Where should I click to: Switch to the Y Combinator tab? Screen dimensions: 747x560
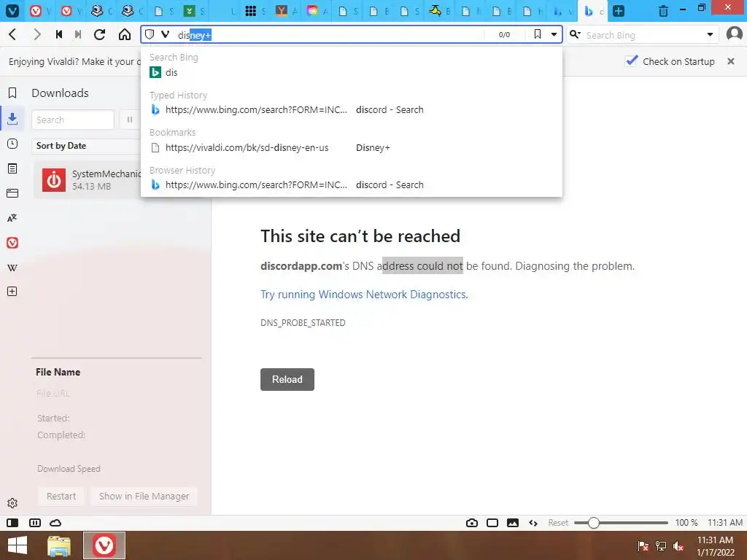click(286, 10)
